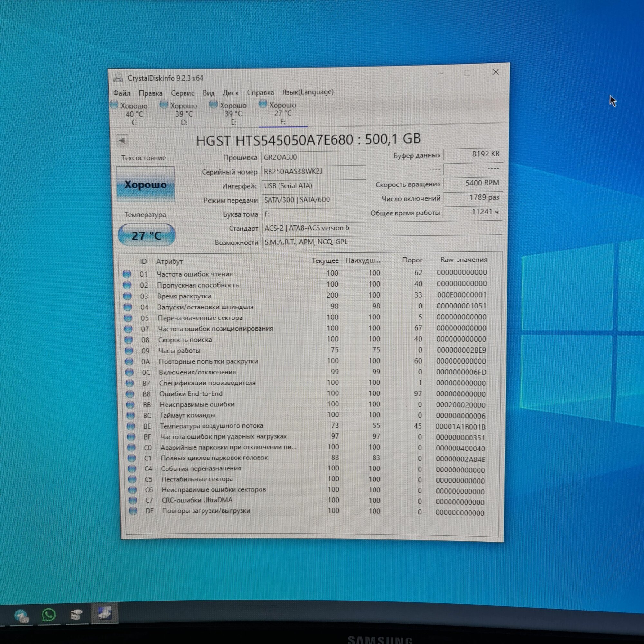This screenshot has width=644, height=644.
Task: Click the Хорошо health status button
Action: pos(145,184)
